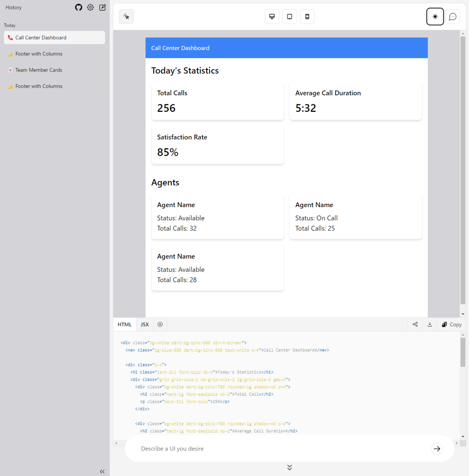The height and width of the screenshot is (476, 469).
Task: Share the generated component
Action: 415,324
